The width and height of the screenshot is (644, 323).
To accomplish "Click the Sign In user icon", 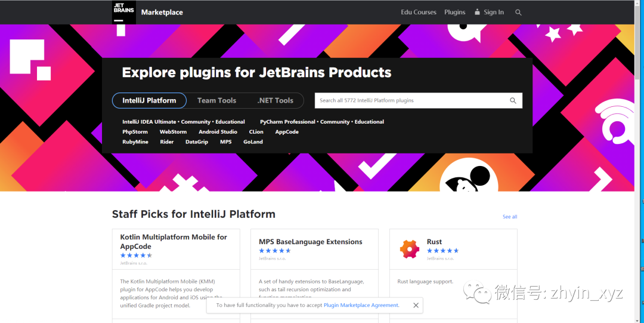I will click(477, 12).
